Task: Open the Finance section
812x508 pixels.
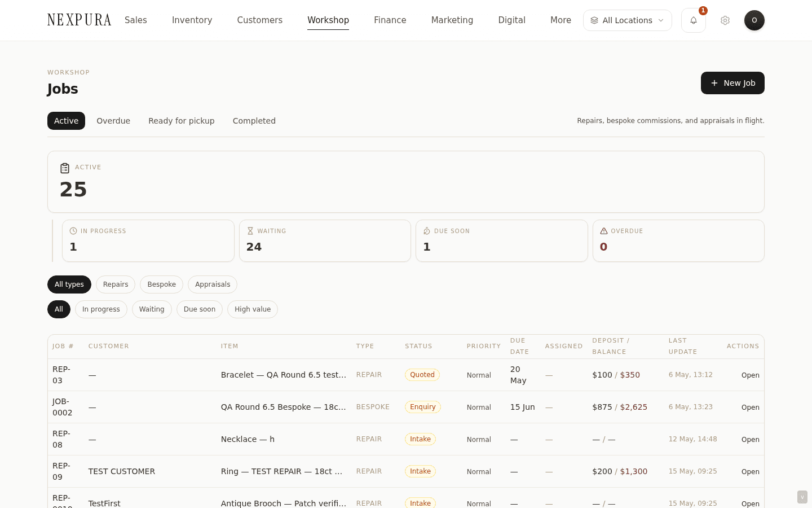Action: 390,20
